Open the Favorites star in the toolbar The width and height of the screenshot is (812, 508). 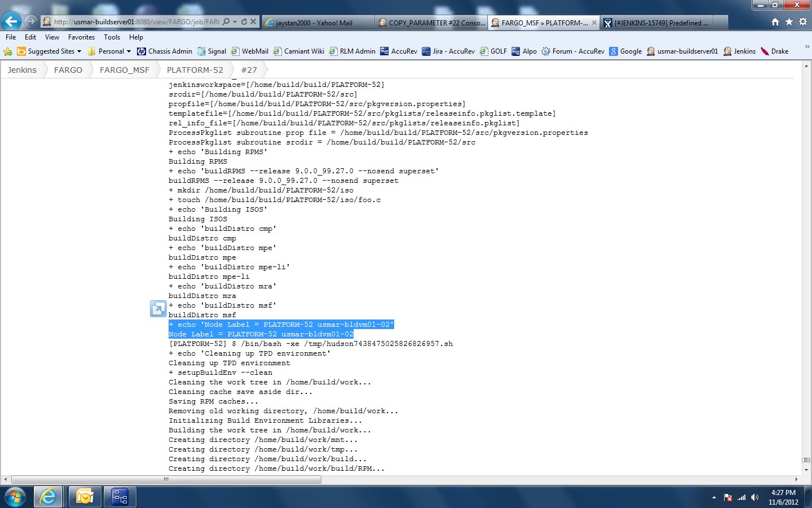[789, 21]
